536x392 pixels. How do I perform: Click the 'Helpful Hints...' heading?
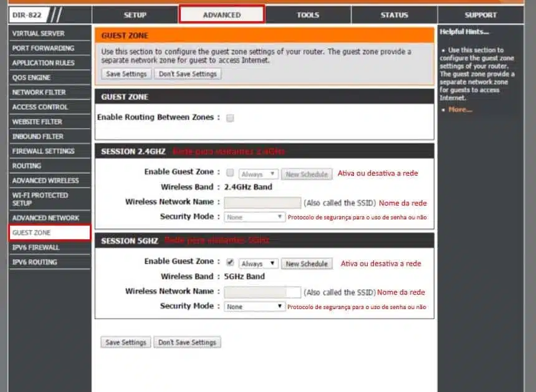click(x=464, y=32)
